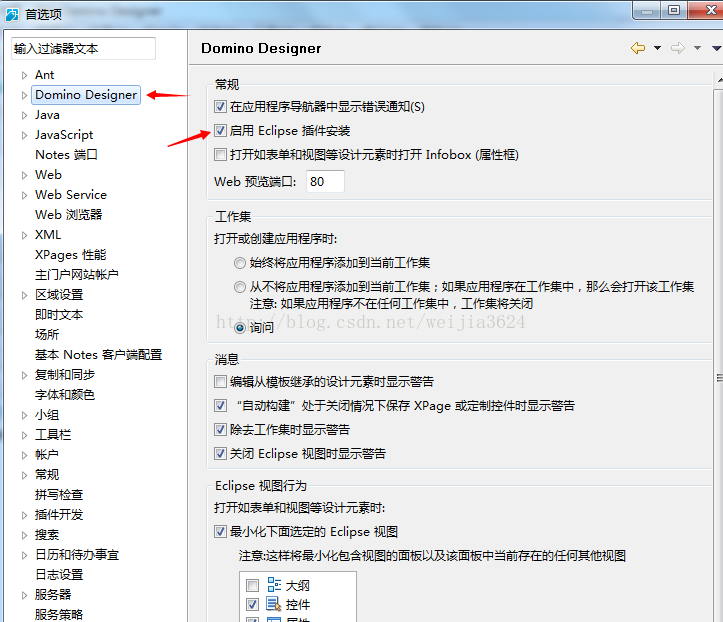Select 基本 Notes 客户端配置 entry

[x=99, y=355]
